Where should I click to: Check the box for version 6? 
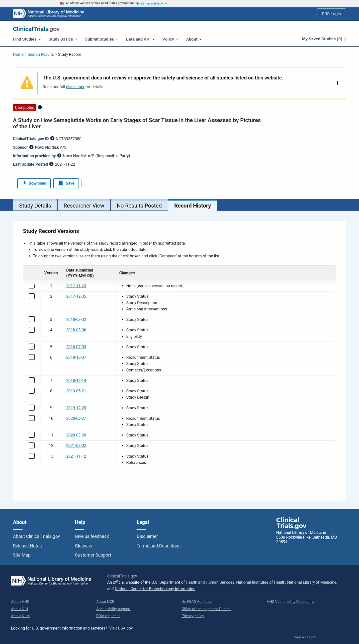[31, 357]
